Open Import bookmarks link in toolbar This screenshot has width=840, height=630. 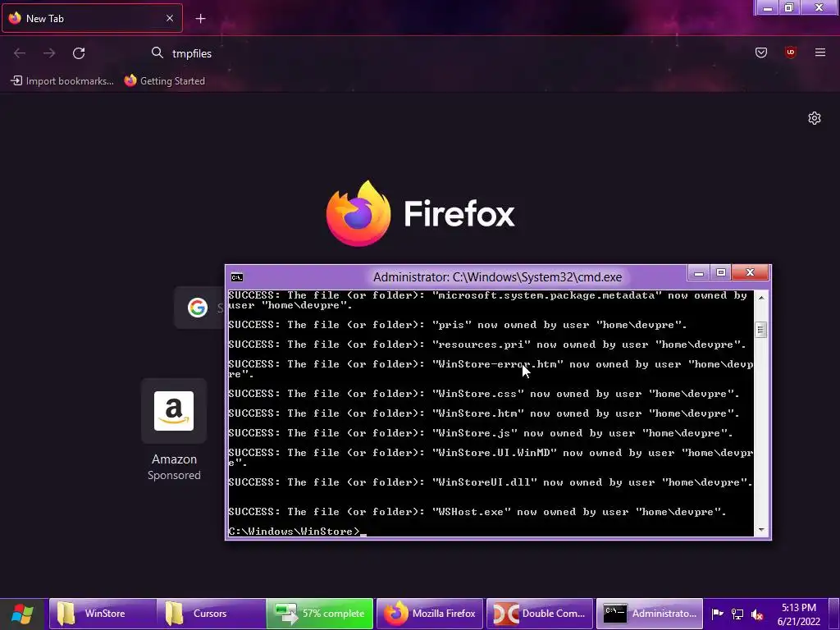pos(62,81)
